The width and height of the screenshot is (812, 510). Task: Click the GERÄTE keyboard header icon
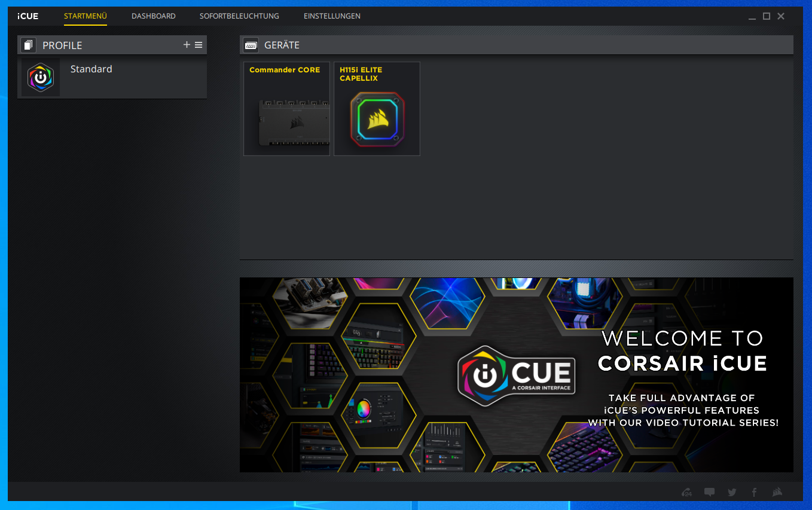(x=251, y=45)
